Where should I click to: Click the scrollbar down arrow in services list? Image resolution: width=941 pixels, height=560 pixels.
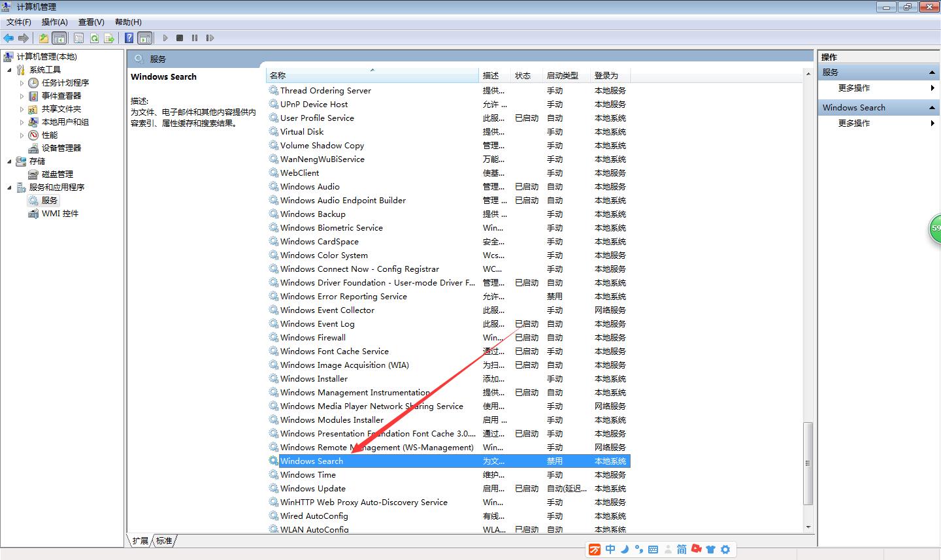808,527
